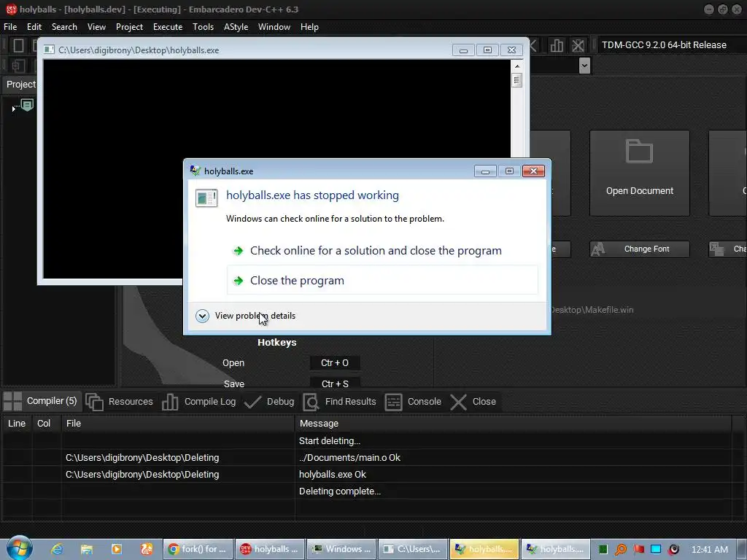This screenshot has width=747, height=560.
Task: Click the Col column header
Action: [46, 424]
